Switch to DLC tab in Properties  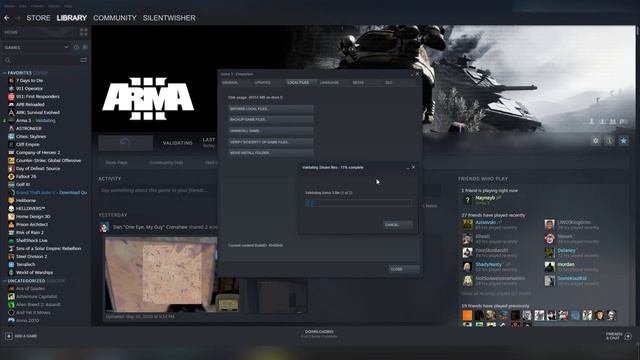[389, 82]
